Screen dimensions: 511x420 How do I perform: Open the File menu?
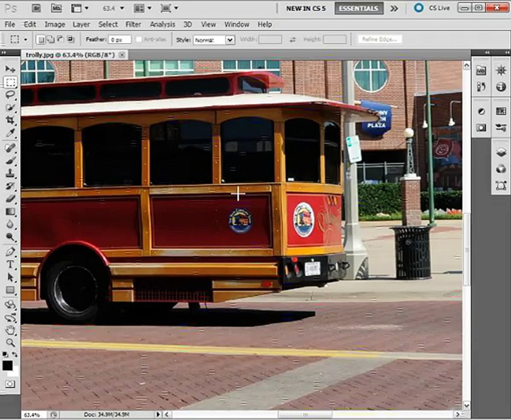click(10, 24)
